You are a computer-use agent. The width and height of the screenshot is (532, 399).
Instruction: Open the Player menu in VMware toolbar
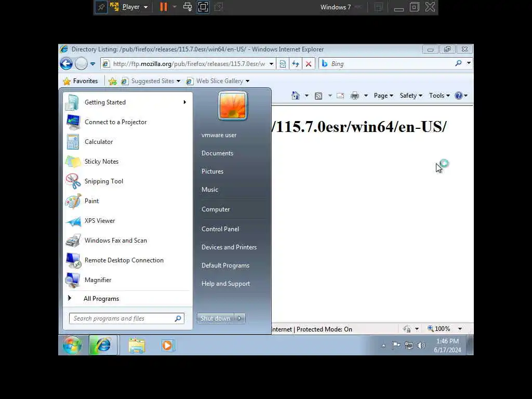click(135, 7)
